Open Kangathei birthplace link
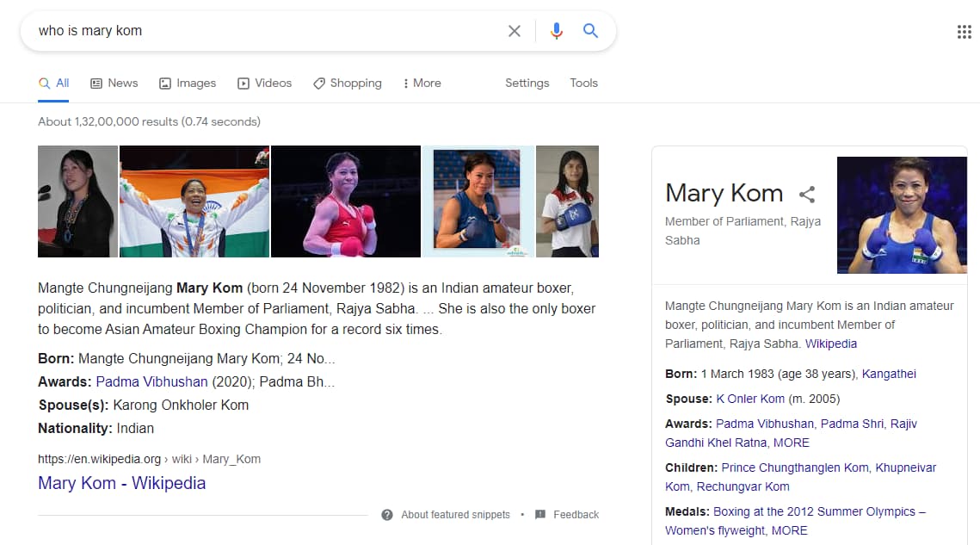The height and width of the screenshot is (545, 980). click(889, 374)
